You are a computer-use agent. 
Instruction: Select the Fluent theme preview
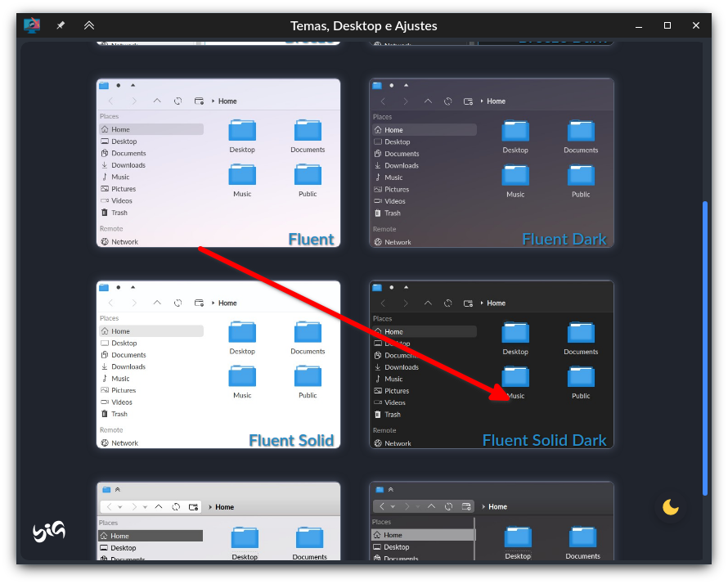coord(218,163)
